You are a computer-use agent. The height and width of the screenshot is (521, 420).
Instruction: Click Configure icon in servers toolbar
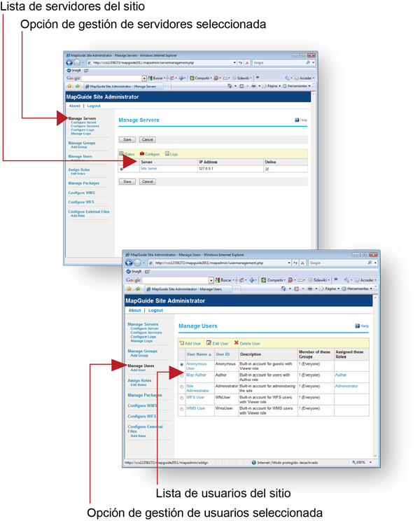click(142, 153)
